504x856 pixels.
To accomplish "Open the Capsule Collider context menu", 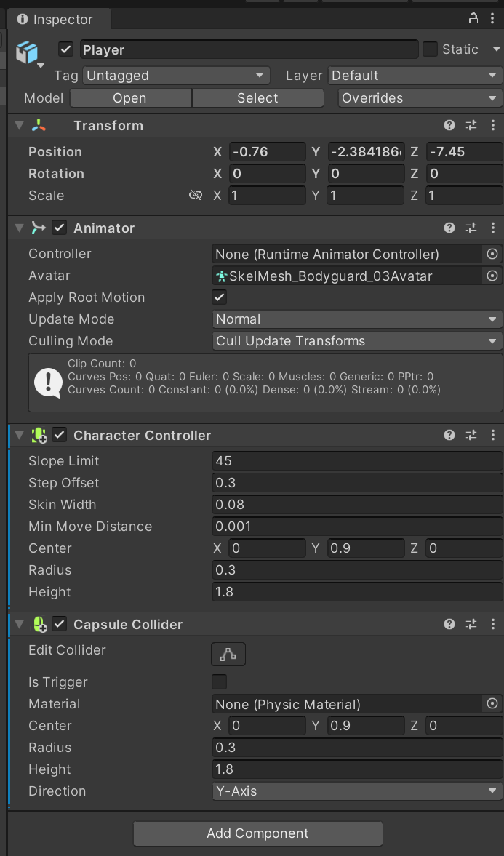I will click(494, 624).
